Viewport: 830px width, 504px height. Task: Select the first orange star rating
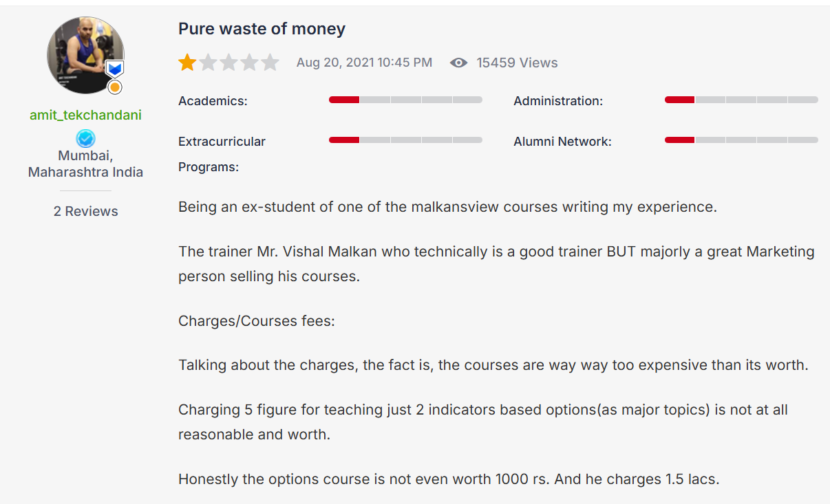coord(187,62)
